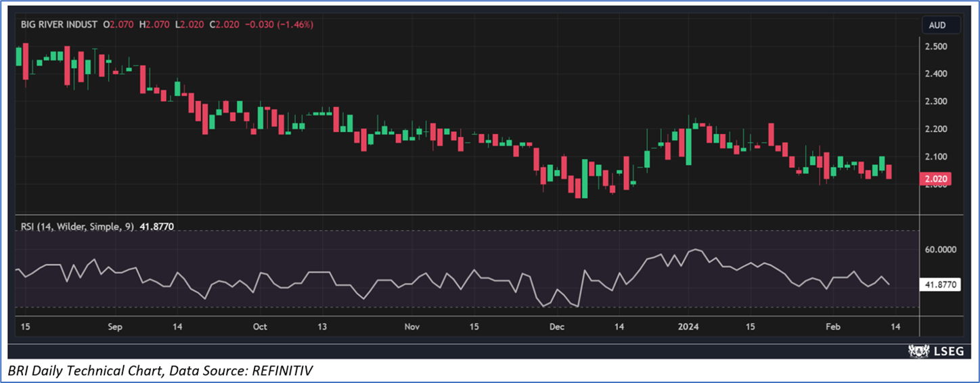
Task: Click the low value L2.020
Action: point(190,24)
